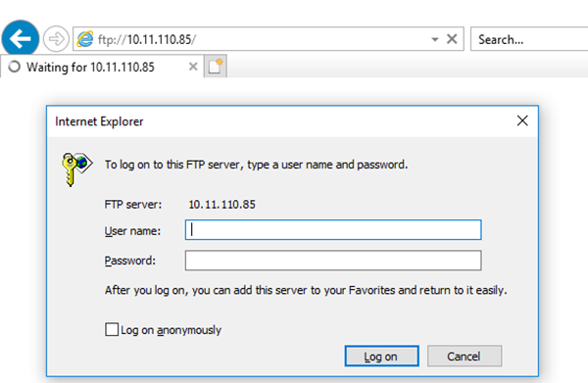Click the Cancel button

pos(465,356)
